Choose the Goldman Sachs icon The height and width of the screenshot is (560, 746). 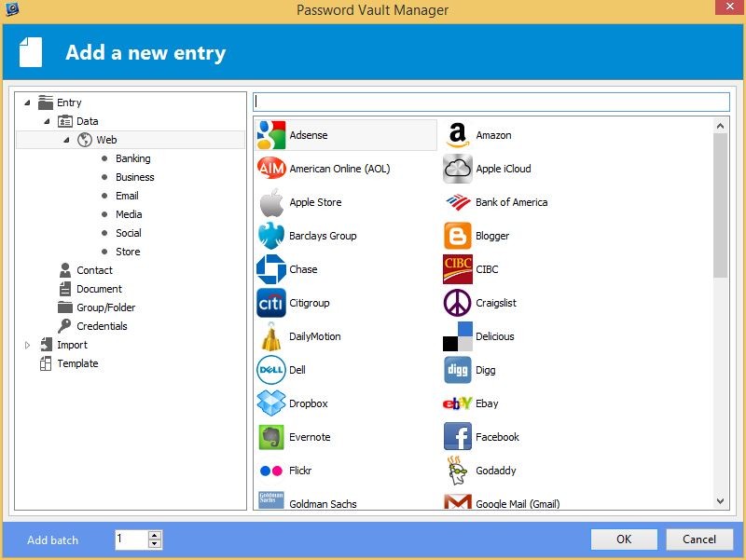pos(271,499)
